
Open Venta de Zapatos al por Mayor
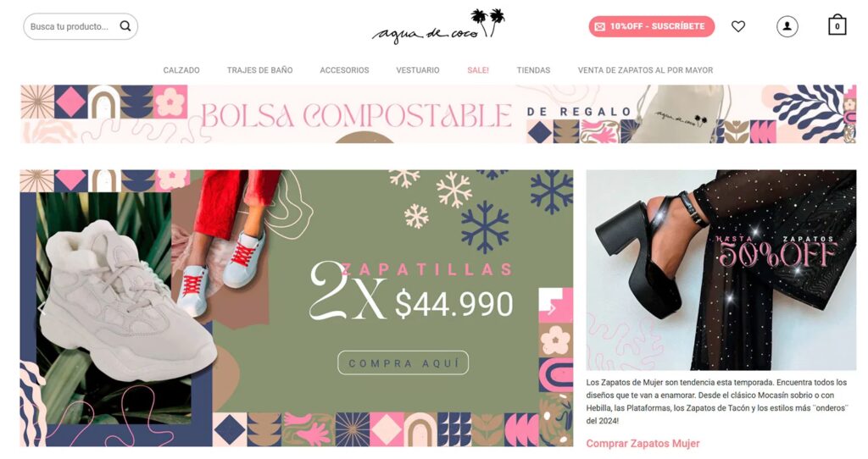click(645, 70)
